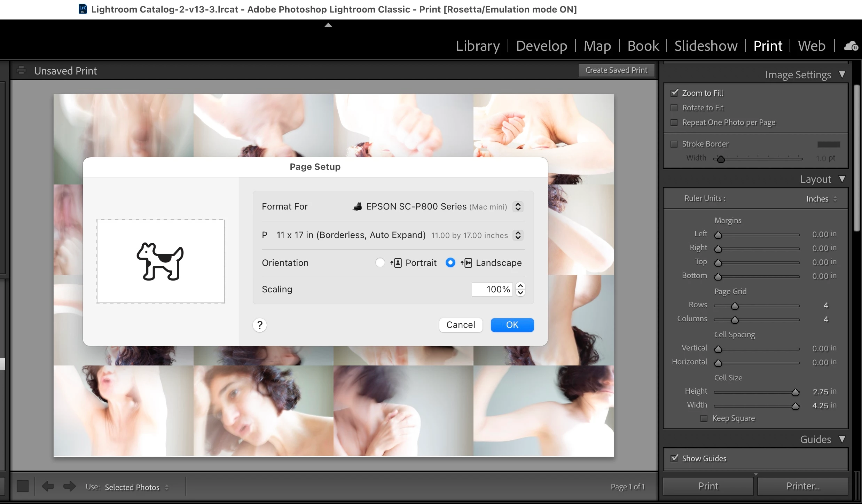Click the top panel collapse arrow
862x504 pixels.
328,25
